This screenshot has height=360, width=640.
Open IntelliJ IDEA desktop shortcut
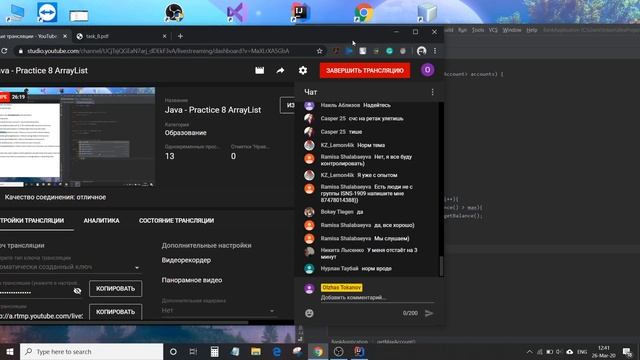click(x=301, y=12)
